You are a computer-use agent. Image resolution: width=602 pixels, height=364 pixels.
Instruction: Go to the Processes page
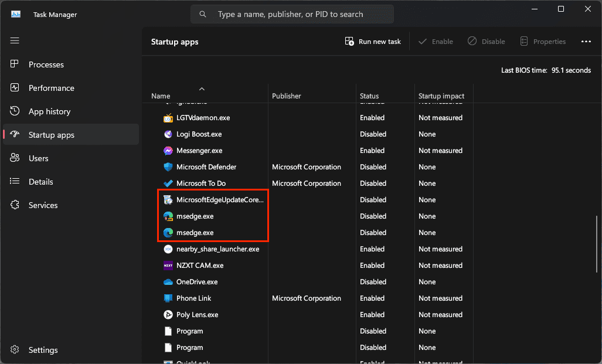pyautogui.click(x=71, y=64)
